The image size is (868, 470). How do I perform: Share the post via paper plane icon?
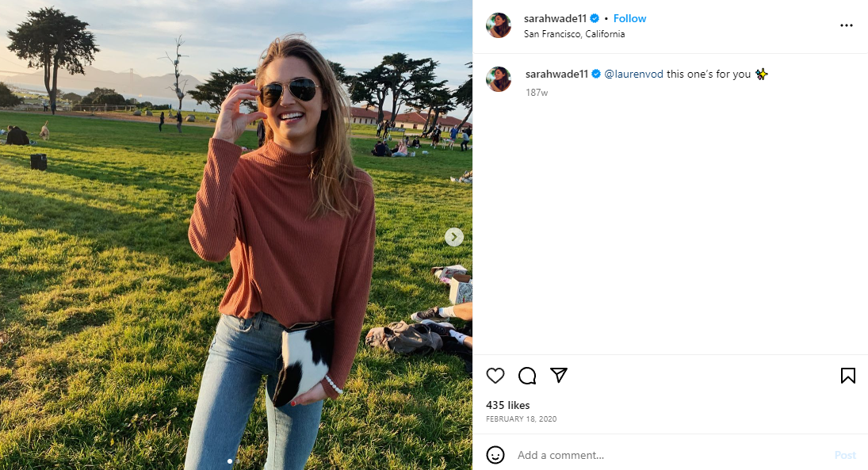(559, 376)
